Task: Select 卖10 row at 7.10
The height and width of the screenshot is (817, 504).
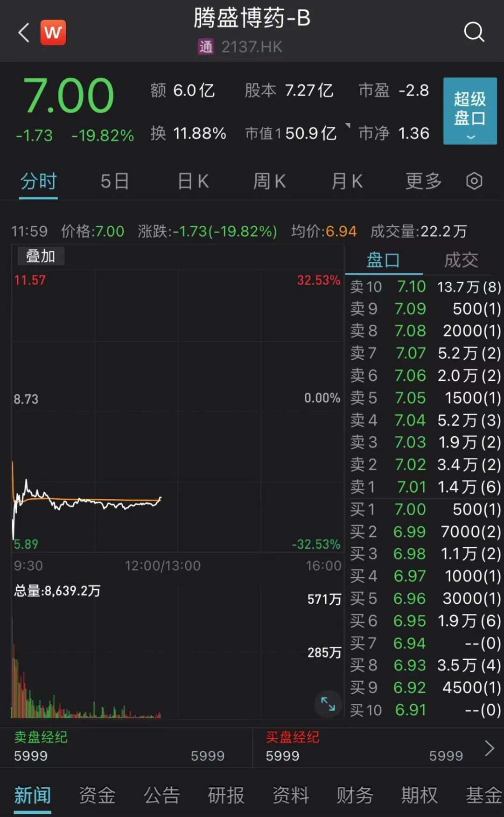Action: 425,286
